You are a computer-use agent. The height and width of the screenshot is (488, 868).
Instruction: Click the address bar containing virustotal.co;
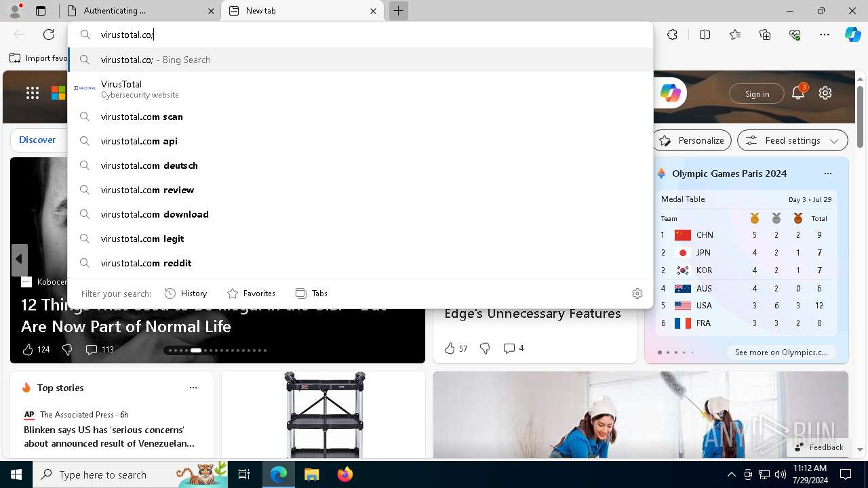pos(360,35)
